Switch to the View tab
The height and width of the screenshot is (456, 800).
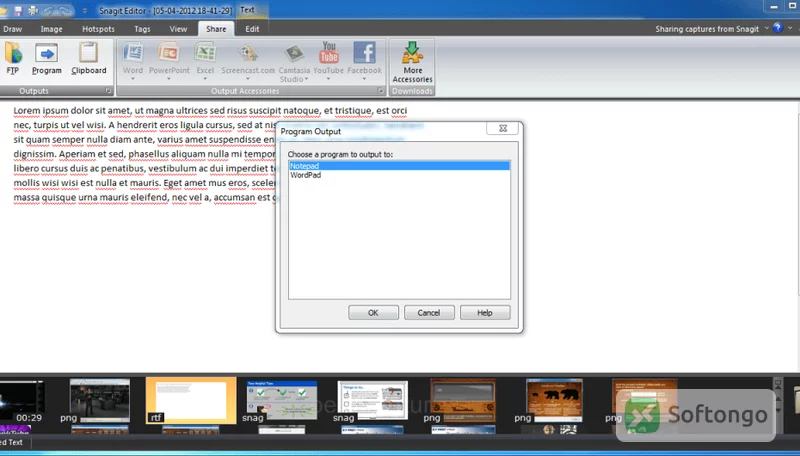coord(178,29)
